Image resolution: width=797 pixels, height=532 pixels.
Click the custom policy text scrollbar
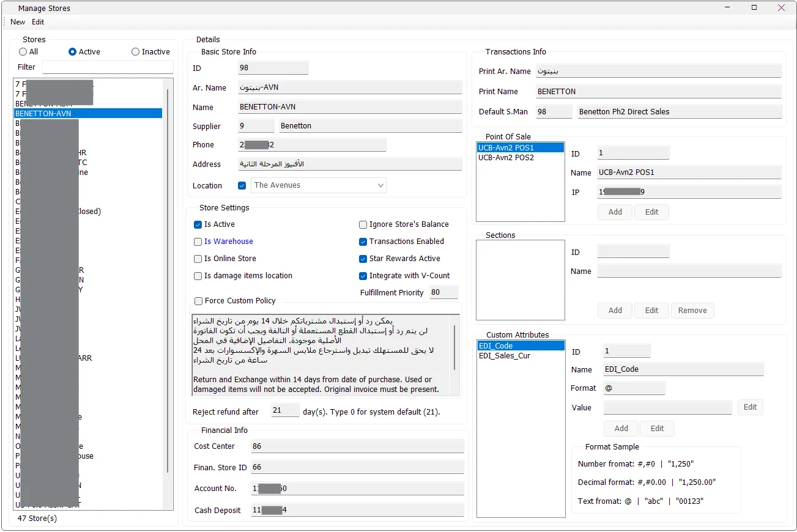pos(455,348)
